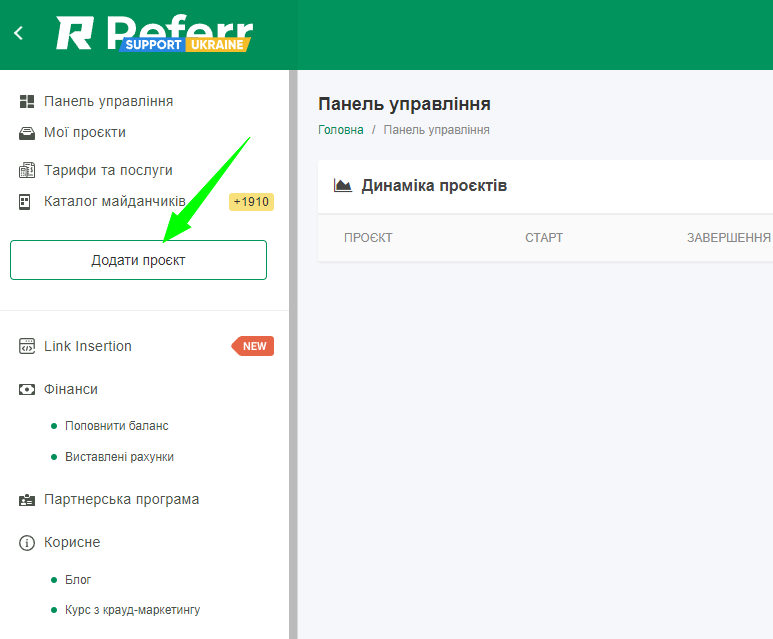Click the Referr logo in header
773x639 pixels.
point(155,34)
